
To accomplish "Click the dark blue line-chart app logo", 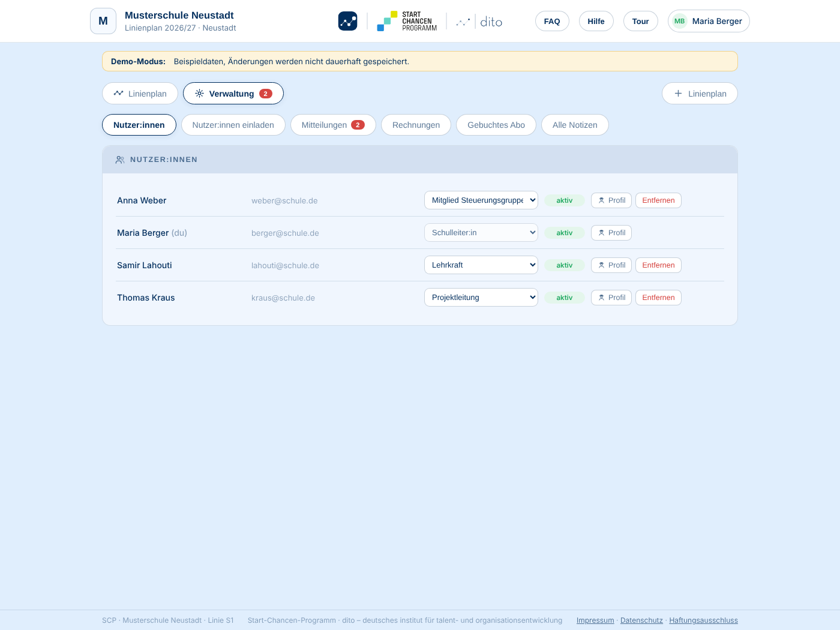I will (x=348, y=21).
